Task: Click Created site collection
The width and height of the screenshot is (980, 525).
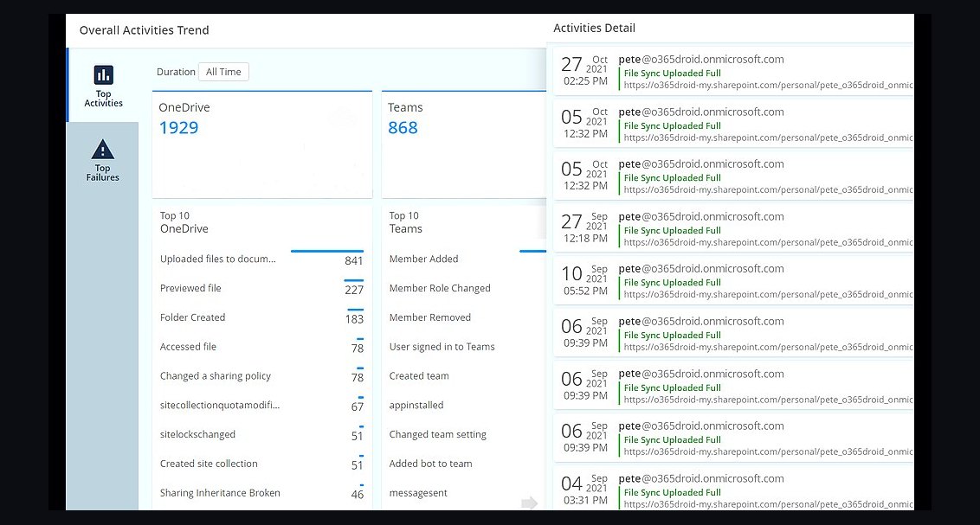Action: [261, 464]
